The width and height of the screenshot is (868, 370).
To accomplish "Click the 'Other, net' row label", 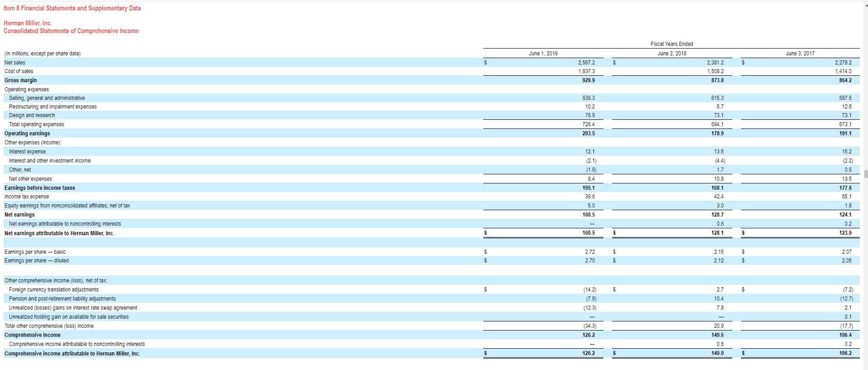I will point(20,170).
